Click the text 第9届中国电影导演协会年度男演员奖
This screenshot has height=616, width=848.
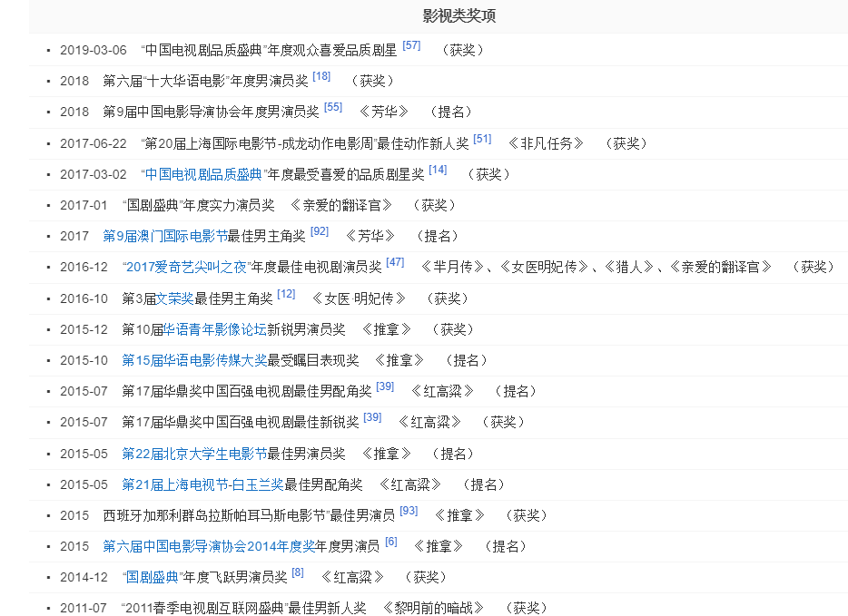[x=211, y=112]
